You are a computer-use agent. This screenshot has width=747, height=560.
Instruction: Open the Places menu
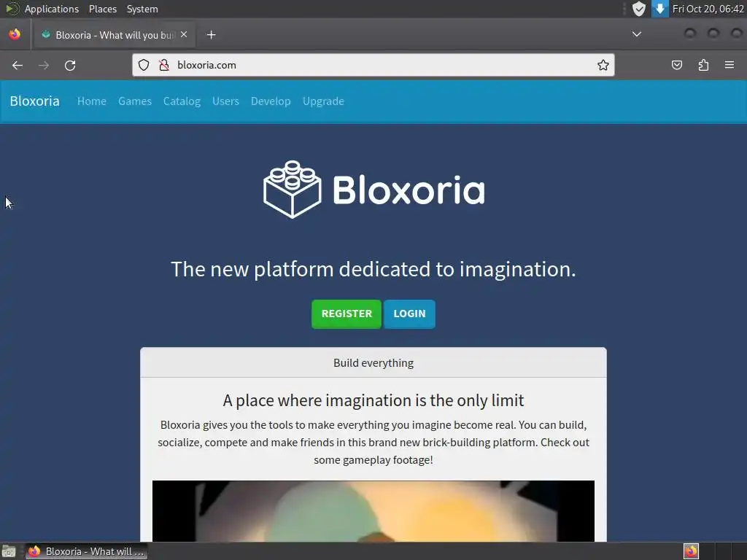click(103, 9)
